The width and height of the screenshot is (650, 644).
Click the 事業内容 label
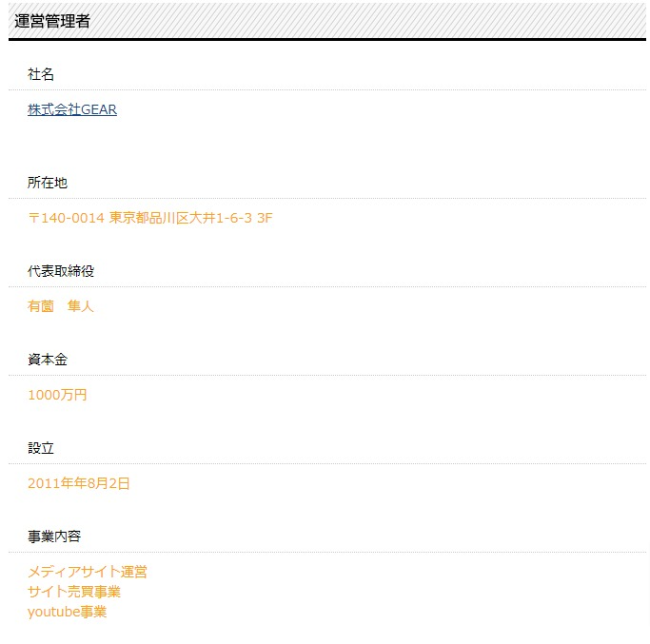[x=54, y=537]
